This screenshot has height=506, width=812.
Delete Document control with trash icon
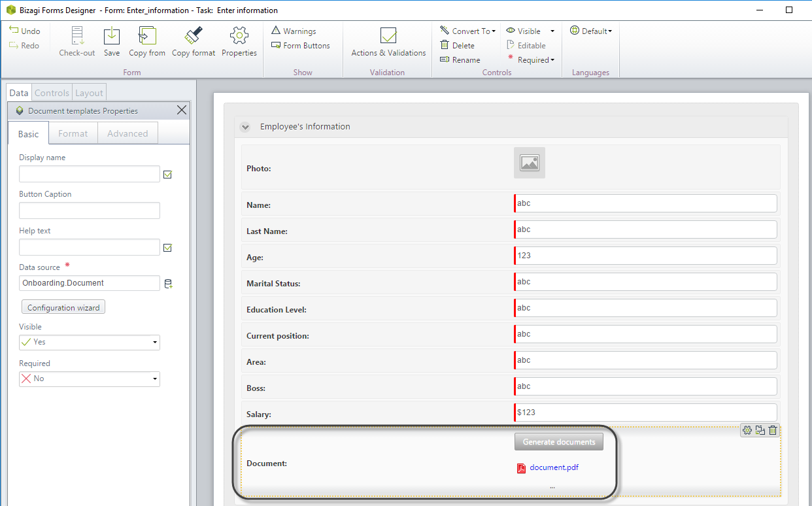click(773, 430)
